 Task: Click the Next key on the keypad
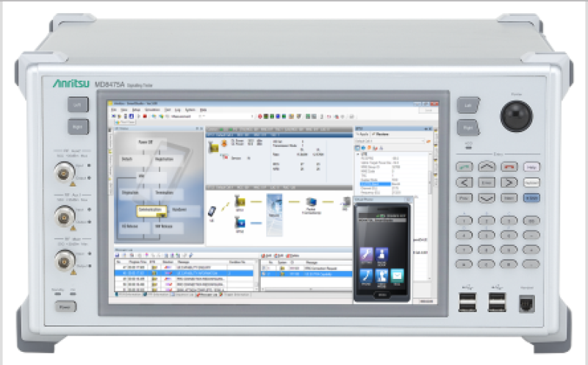[x=509, y=198]
